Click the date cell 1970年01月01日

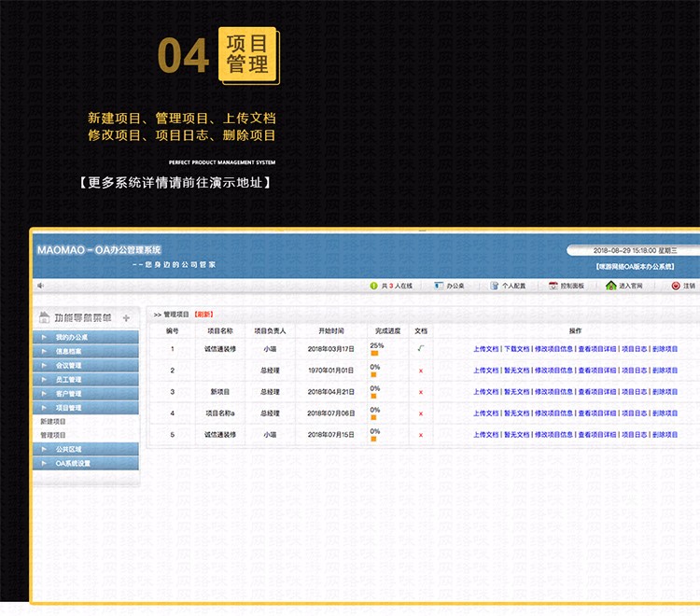coord(330,370)
